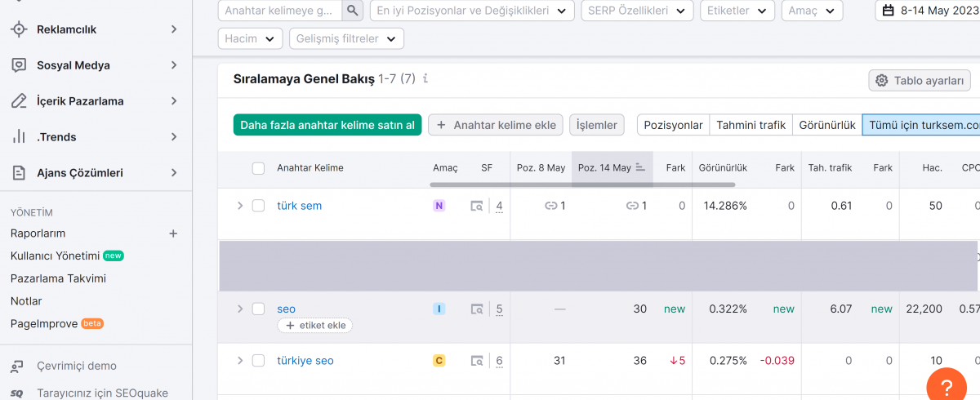Click the sort icon in Poz. 14 May column
980x400 pixels.
(x=641, y=168)
